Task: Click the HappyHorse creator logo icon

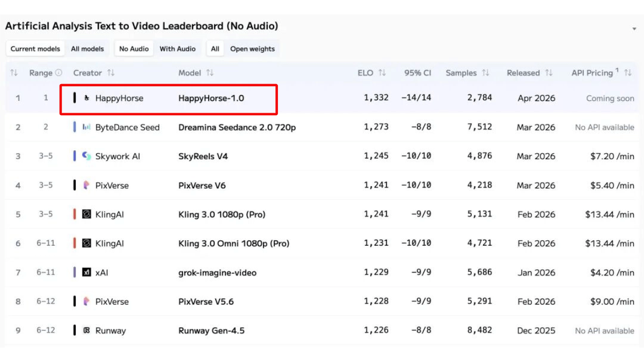Action: [87, 98]
